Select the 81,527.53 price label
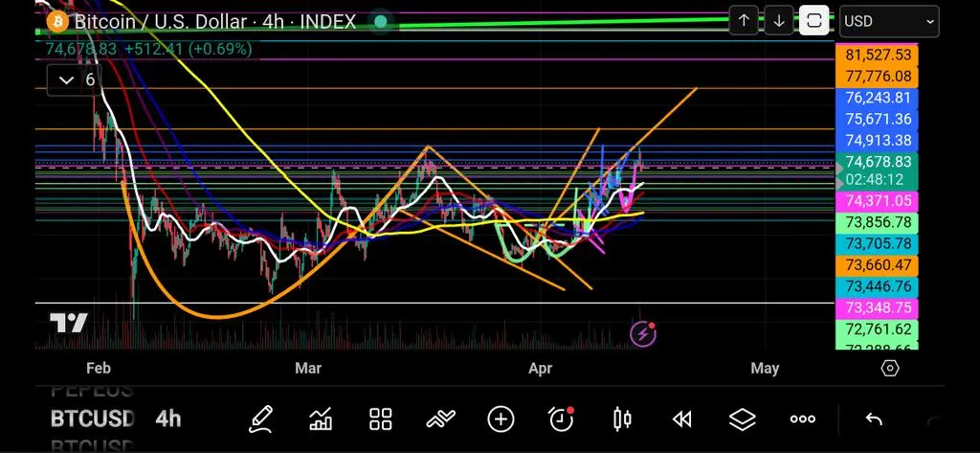This screenshot has height=453, width=980. point(878,55)
